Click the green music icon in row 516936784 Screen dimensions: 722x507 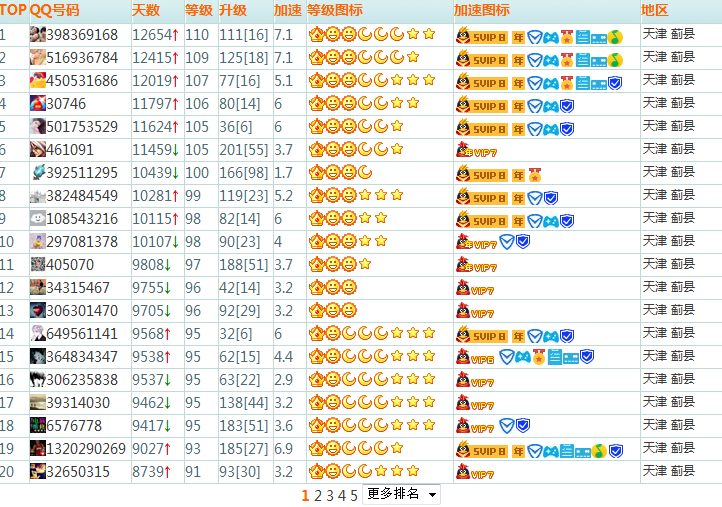tap(615, 60)
